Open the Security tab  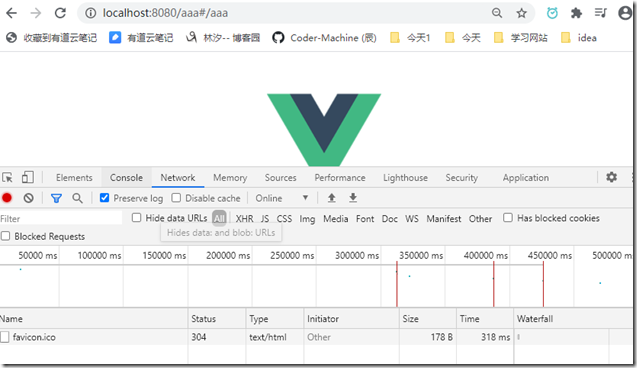tap(462, 178)
